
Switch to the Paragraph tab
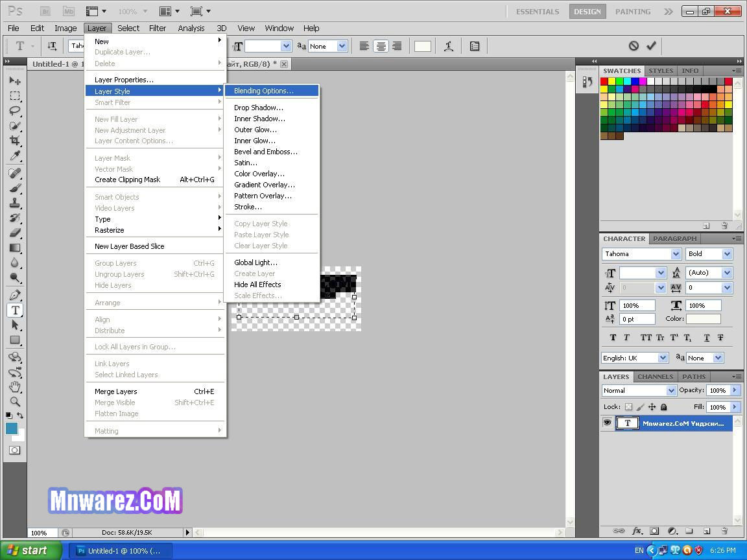click(x=674, y=239)
